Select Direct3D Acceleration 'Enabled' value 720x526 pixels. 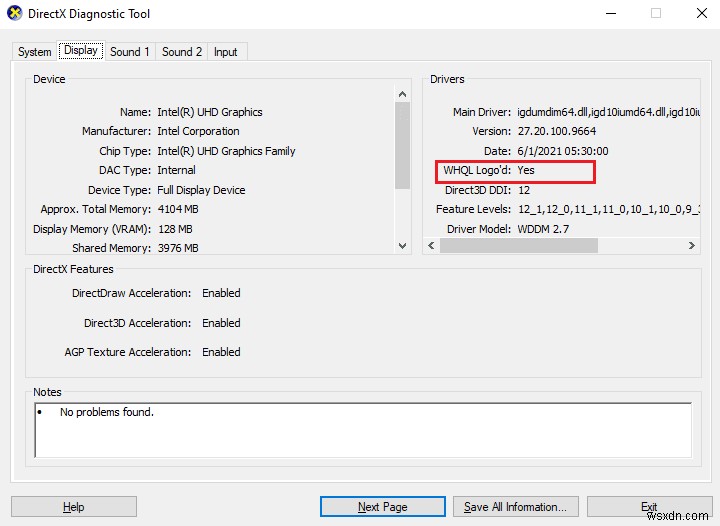tap(221, 324)
